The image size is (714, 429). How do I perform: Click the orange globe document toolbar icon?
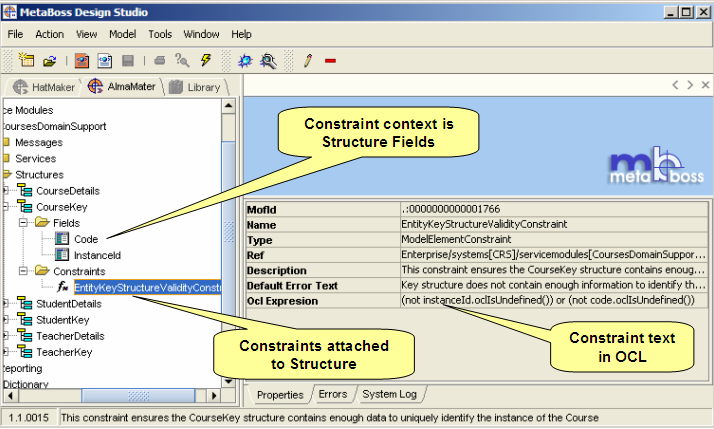(82, 61)
